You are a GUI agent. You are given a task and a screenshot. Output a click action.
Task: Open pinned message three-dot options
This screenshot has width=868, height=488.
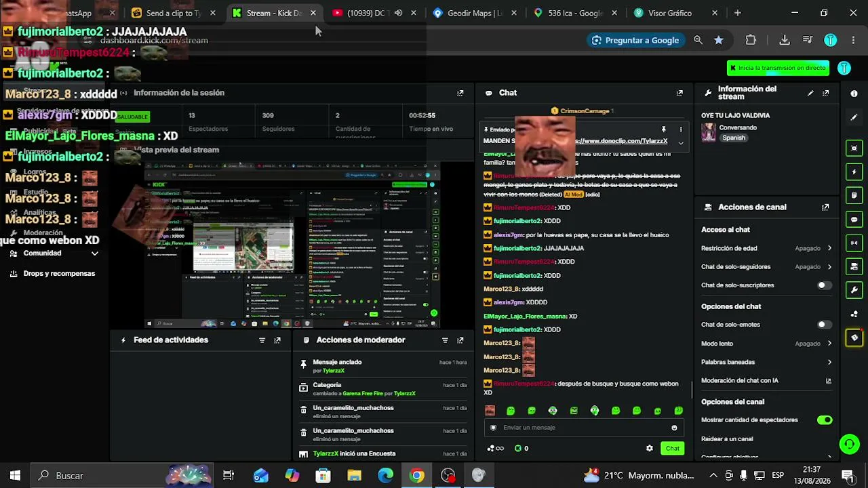pyautogui.click(x=681, y=129)
